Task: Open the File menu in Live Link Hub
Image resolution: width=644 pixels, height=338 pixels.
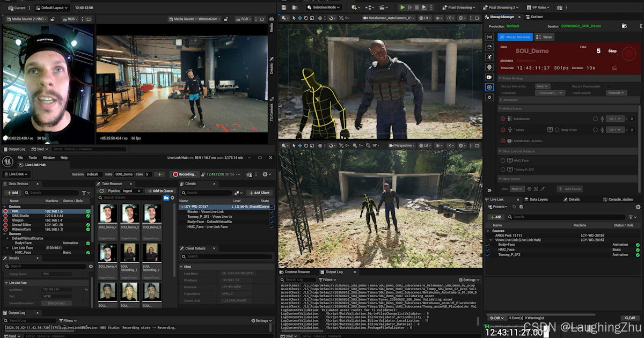Action: 20,158
